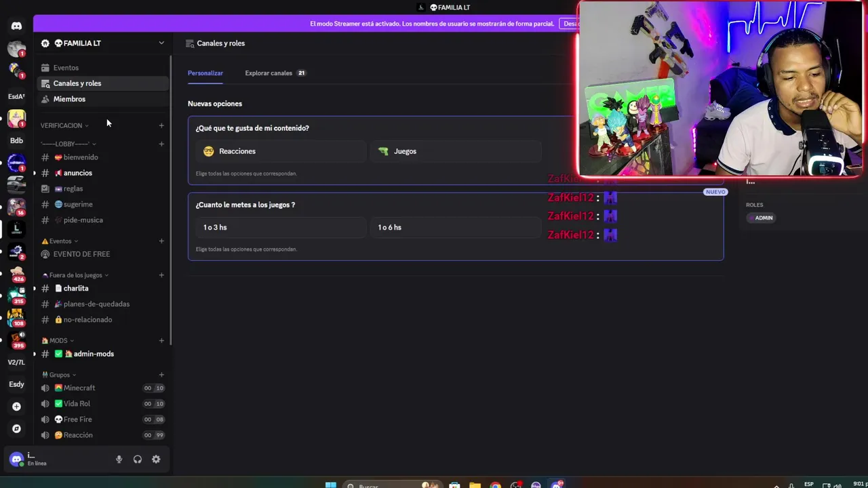The image size is (868, 488).
Task: Create channel in Eventos category
Action: 161,241
